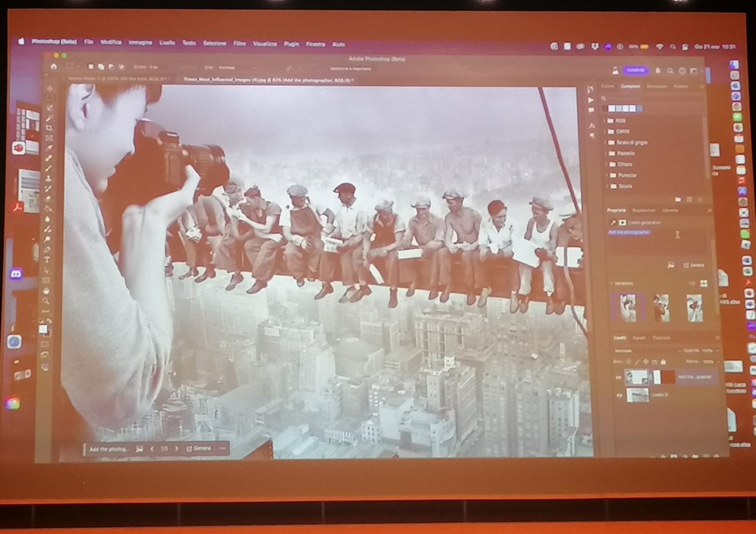Click the Condividi share button
The height and width of the screenshot is (534, 756).
coord(636,70)
